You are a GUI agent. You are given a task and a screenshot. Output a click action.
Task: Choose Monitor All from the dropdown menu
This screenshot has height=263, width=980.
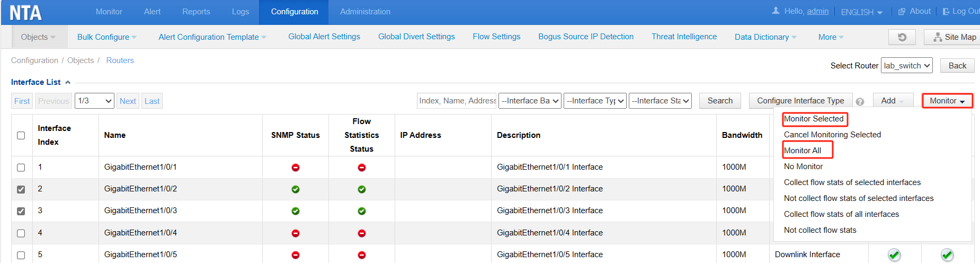[803, 151]
